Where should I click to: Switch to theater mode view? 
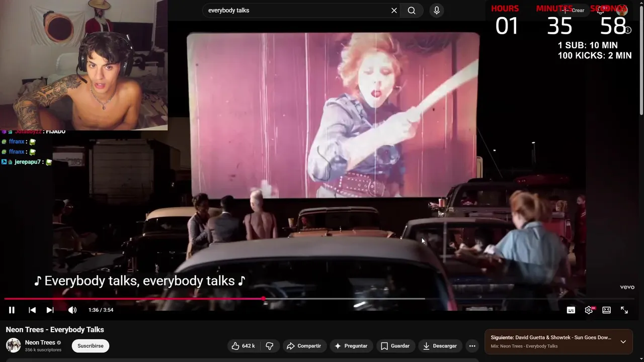[606, 310]
